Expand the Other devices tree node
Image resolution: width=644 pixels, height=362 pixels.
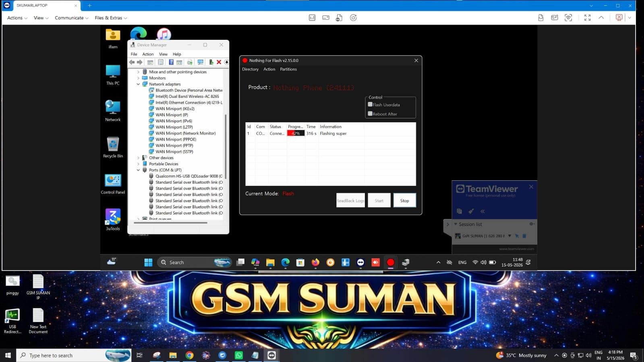[138, 158]
